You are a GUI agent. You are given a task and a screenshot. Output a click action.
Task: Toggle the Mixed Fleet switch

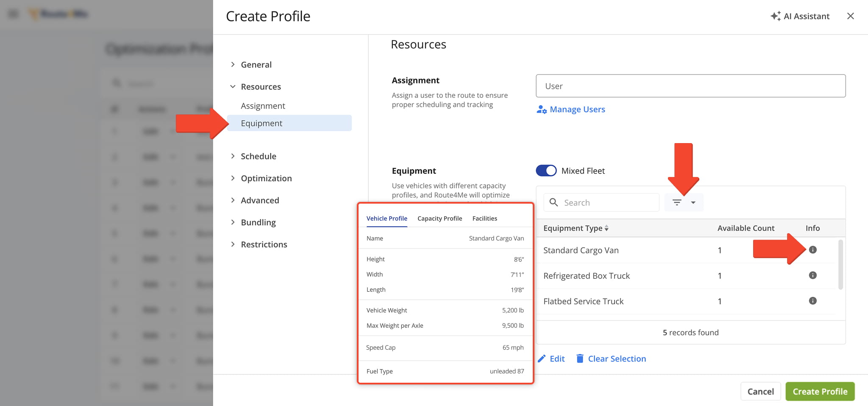[x=546, y=171]
